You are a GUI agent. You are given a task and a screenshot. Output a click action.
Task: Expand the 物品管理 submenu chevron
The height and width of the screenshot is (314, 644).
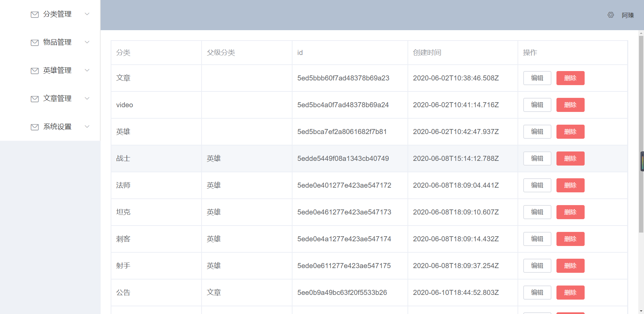click(x=87, y=42)
